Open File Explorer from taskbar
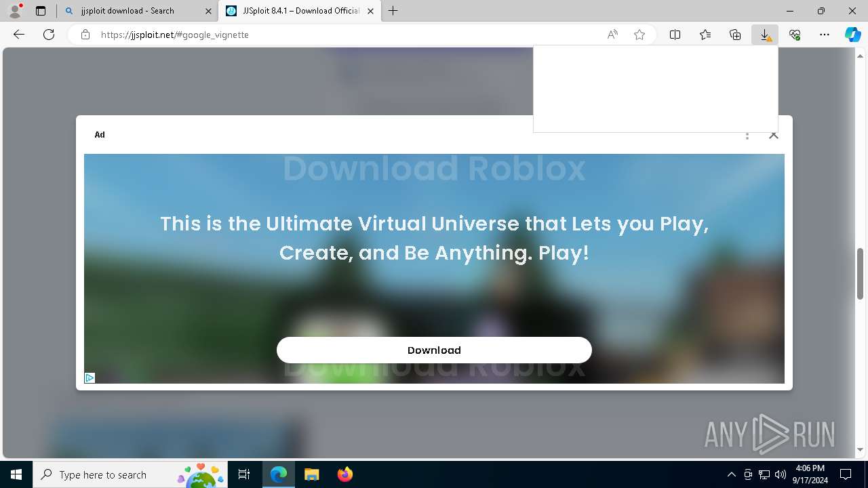 311,474
